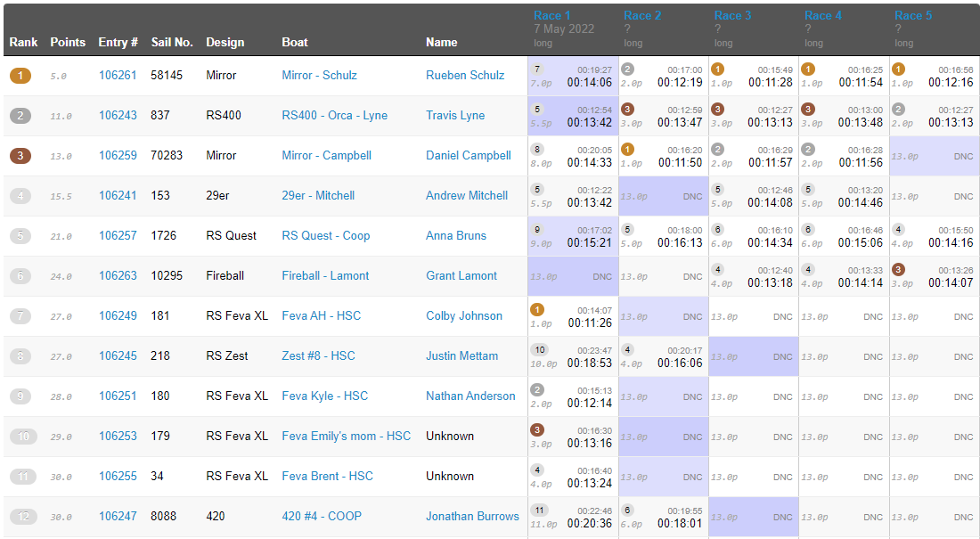Click the rank 12 badge in Jonathan Burrows' row
The image size is (980, 539).
click(23, 516)
